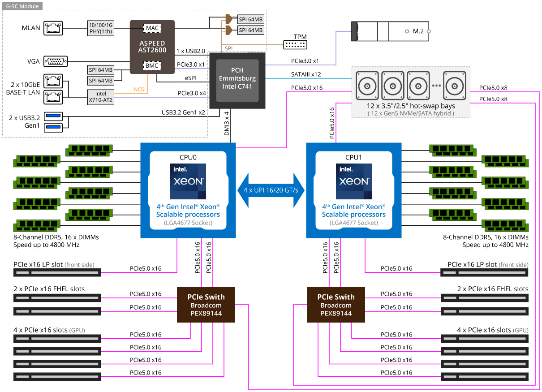
Task: Click the Intel Xeon badge in CPU1
Action: 354,181
